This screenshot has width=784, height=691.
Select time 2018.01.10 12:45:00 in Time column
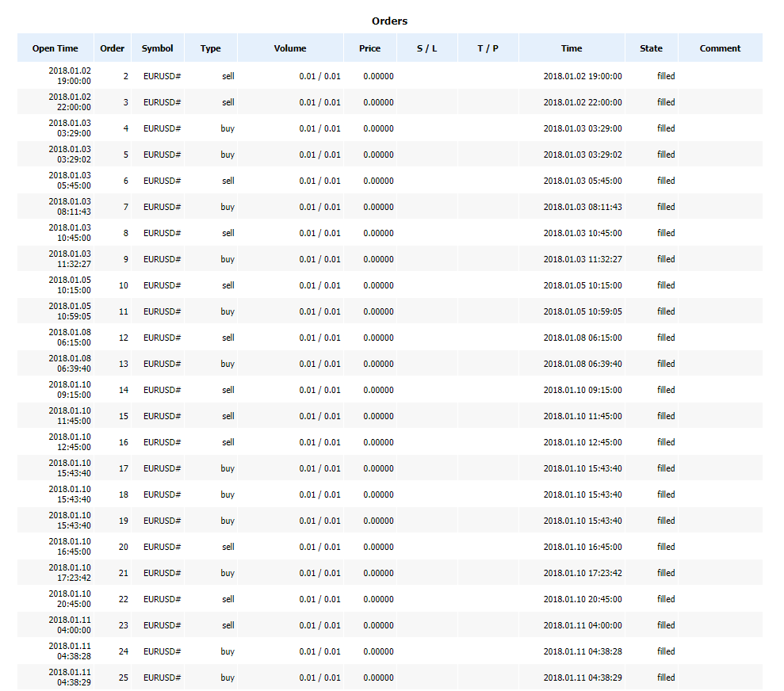point(583,442)
